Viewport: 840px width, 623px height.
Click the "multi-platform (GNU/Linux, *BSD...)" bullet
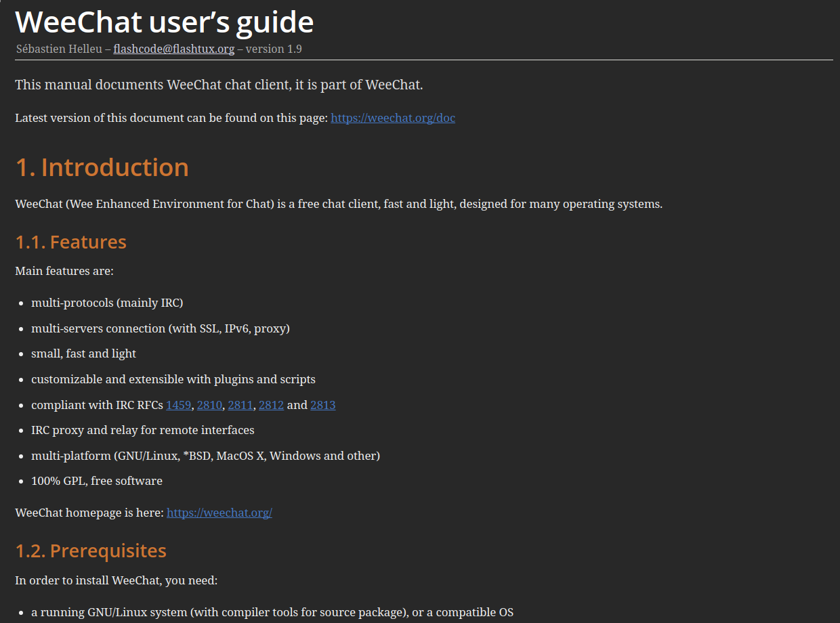[x=206, y=456]
